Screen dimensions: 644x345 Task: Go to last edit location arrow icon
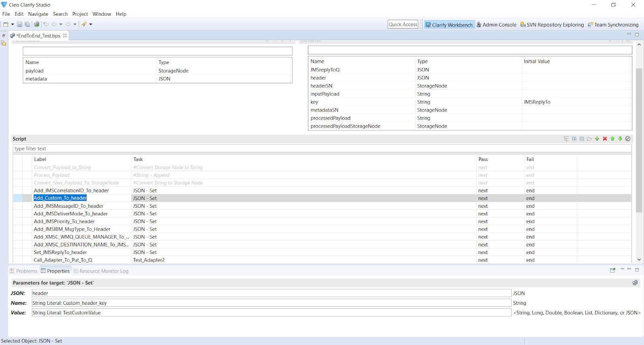click(46, 24)
